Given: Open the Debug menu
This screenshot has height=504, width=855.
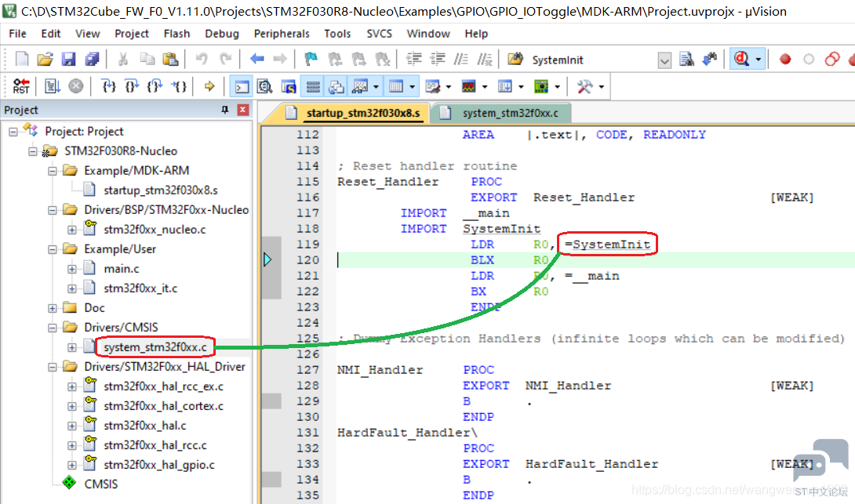Looking at the screenshot, I should [x=222, y=33].
